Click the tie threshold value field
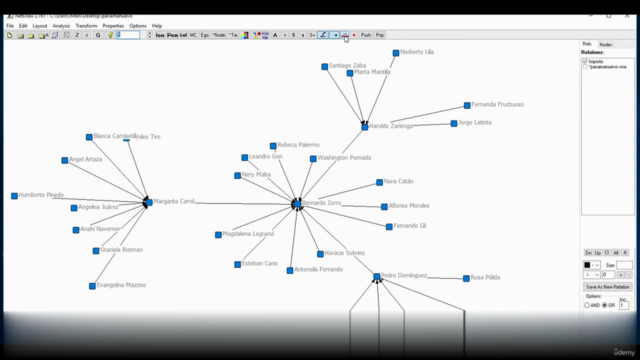Image resolution: width=640 pixels, height=360 pixels. coord(609,275)
